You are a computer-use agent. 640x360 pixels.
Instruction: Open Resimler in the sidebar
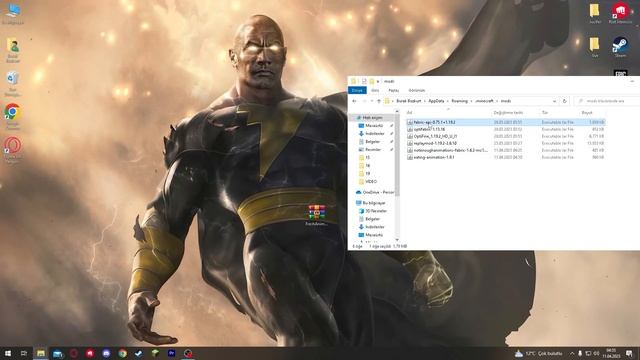[x=373, y=149]
